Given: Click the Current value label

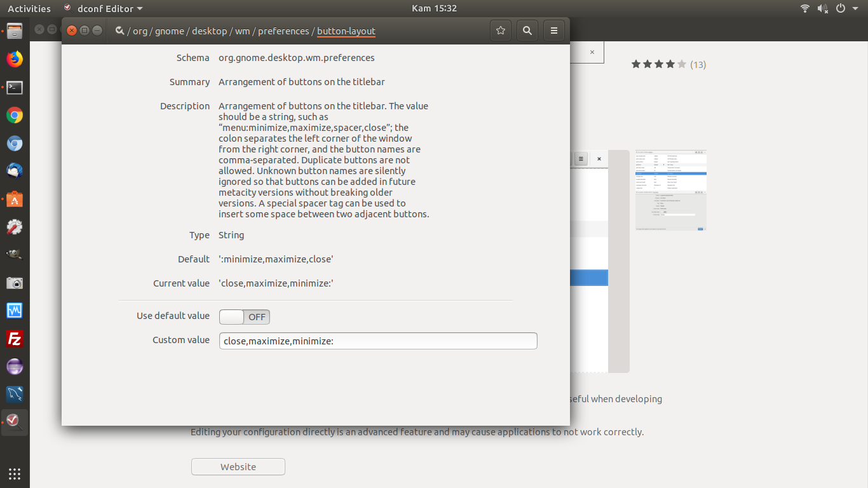Looking at the screenshot, I should (181, 283).
